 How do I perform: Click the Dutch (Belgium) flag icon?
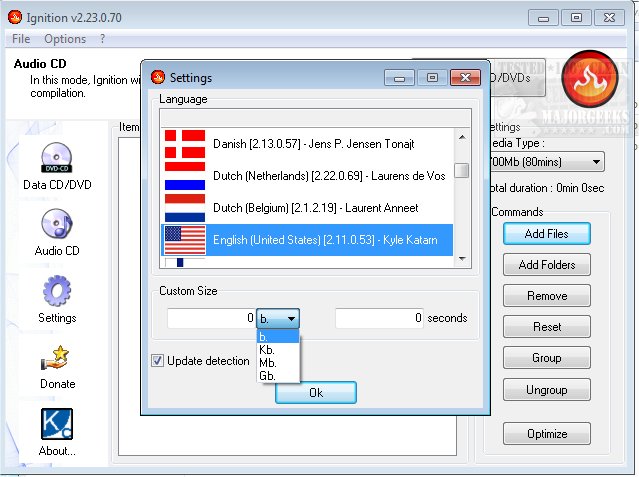185,208
